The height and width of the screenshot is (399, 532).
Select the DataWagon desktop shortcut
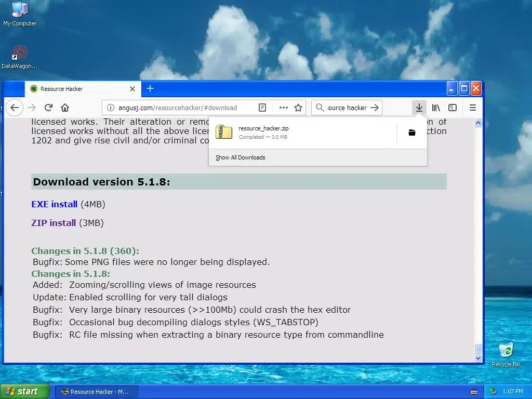[19, 57]
